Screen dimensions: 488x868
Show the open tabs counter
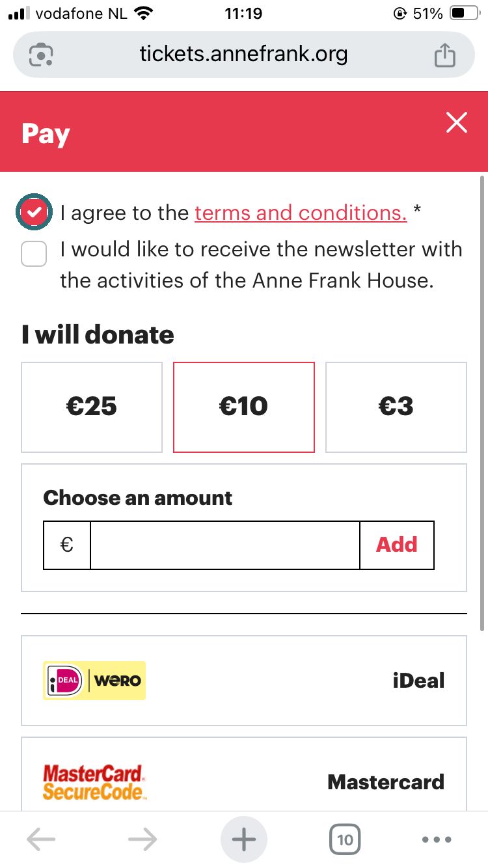pos(346,839)
